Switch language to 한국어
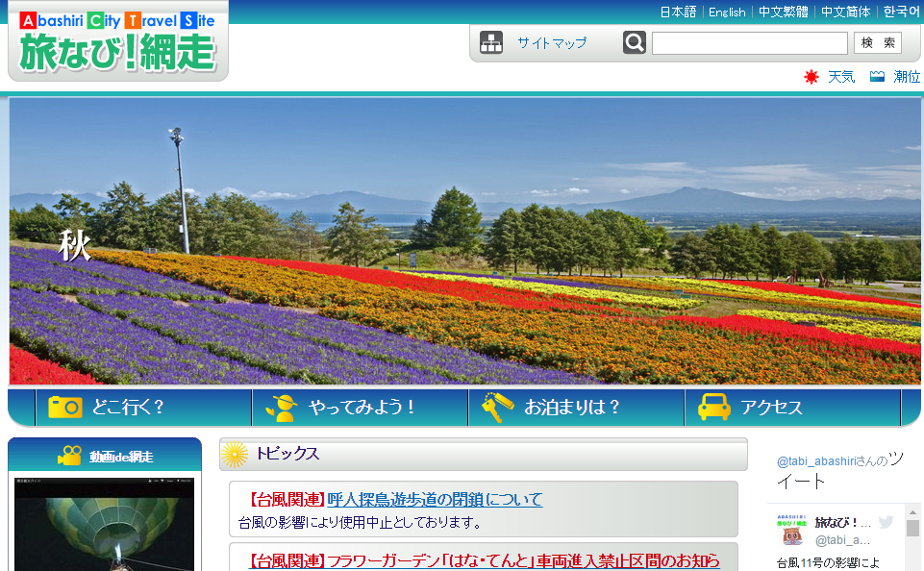Screen dimensions: 924x571 901,12
